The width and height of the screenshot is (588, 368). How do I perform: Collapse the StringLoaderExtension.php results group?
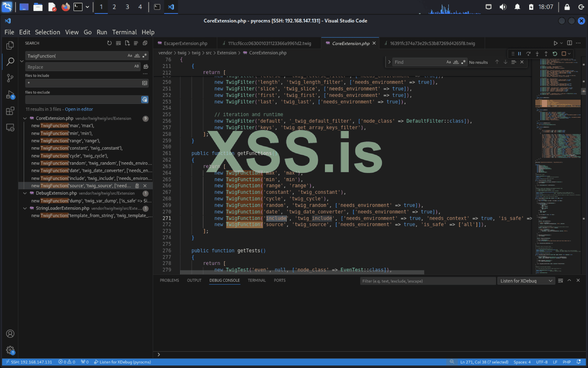[x=25, y=208]
